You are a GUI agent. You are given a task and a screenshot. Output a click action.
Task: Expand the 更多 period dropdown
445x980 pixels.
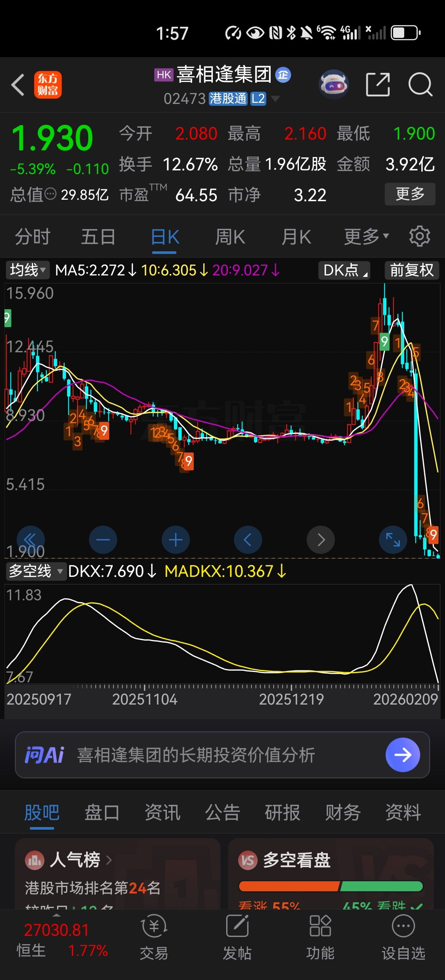(366, 236)
